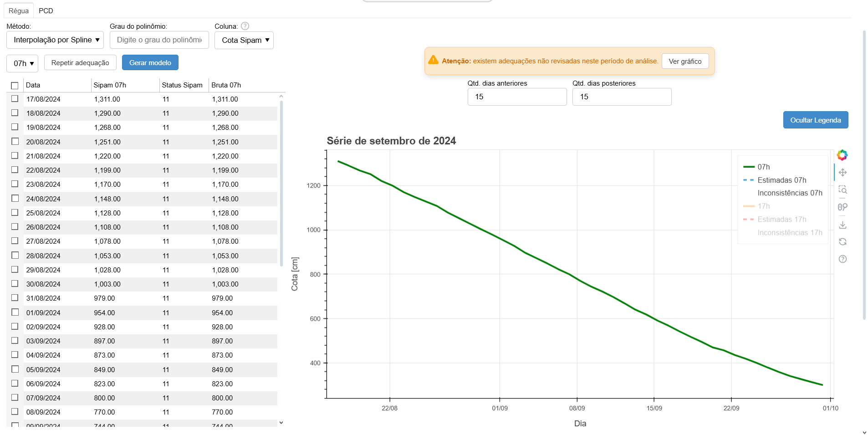Reset the chart view

(x=842, y=242)
